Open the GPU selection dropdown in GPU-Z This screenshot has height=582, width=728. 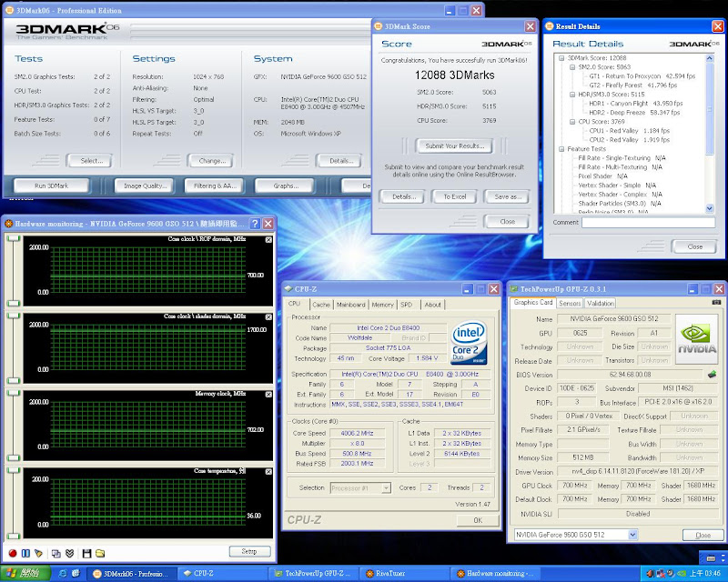(632, 535)
